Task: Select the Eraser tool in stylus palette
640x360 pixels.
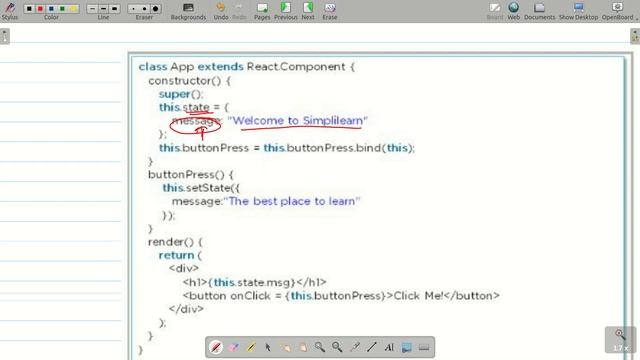Action: tap(233, 347)
